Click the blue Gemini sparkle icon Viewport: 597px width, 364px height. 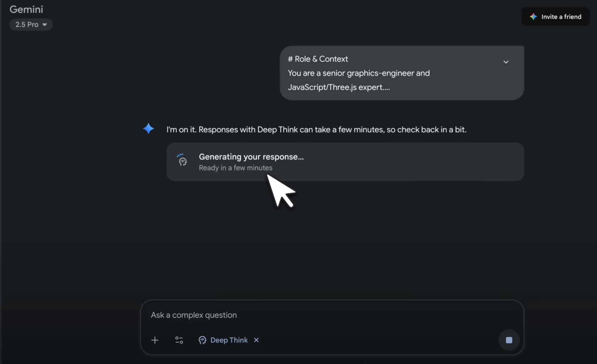(x=149, y=128)
